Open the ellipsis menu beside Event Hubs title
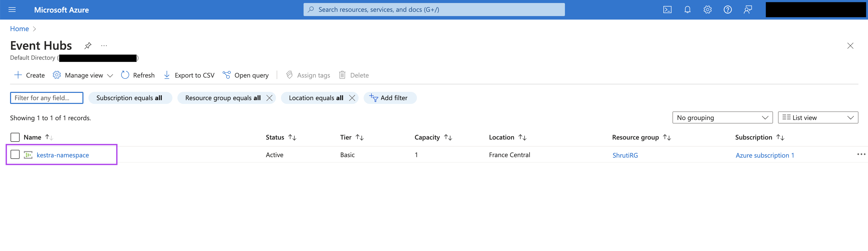868x251 pixels. point(104,45)
